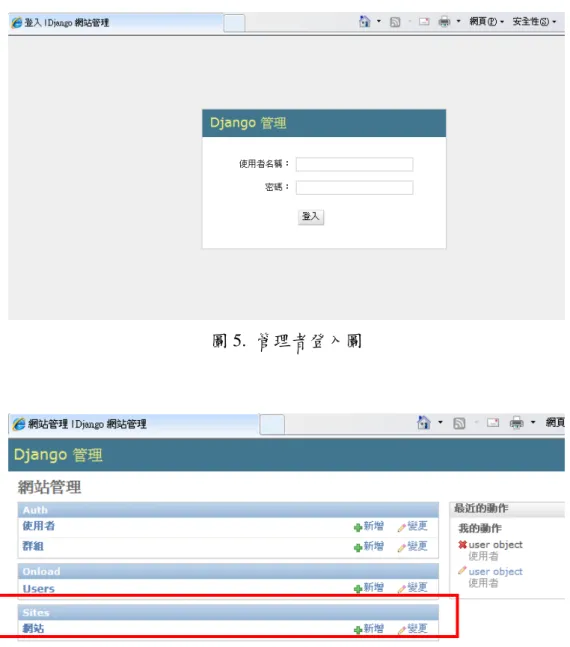Click Print icon in upper browser toolbar

[x=444, y=21]
